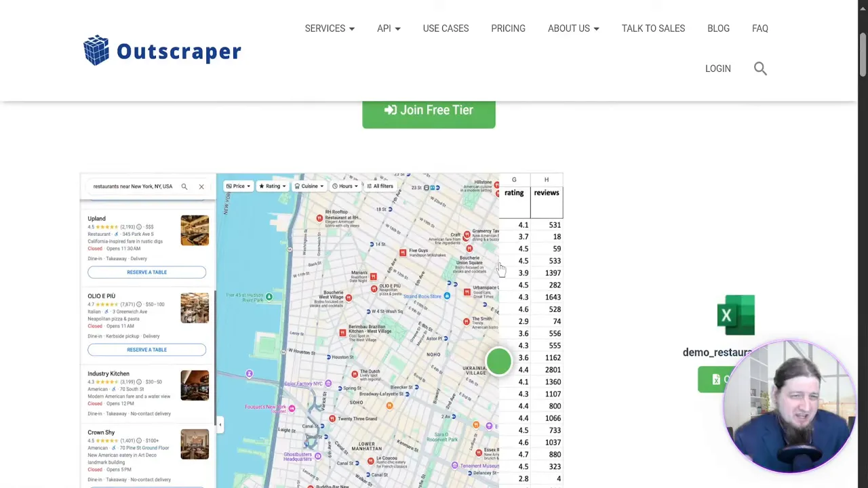Click the Le Coucou restaurant map pin
Viewport: 868px width, 488px height.
tap(371, 461)
